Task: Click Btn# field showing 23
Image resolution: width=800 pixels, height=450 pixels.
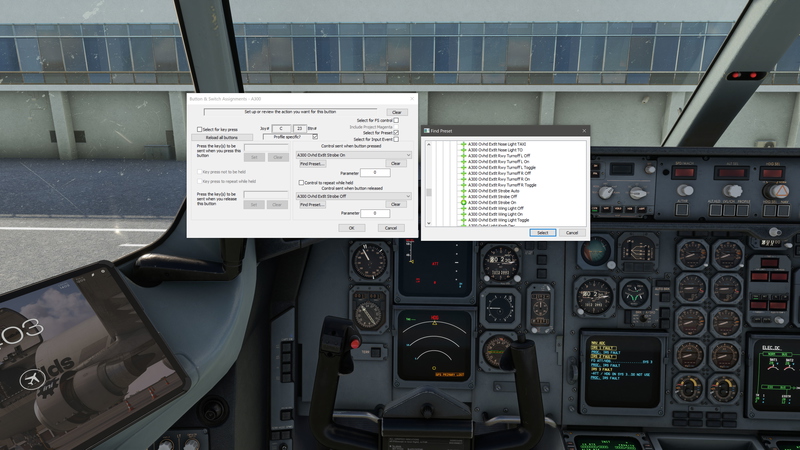Action: tap(299, 129)
